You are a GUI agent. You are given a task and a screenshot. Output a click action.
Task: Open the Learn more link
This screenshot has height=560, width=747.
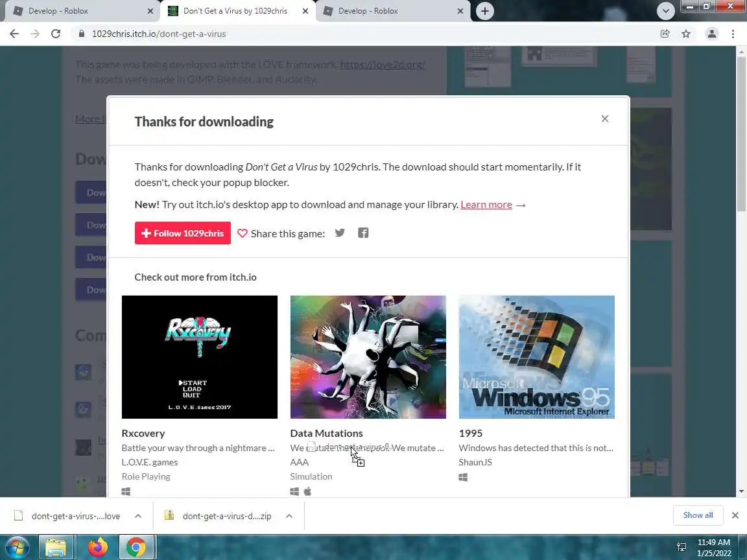(x=486, y=205)
